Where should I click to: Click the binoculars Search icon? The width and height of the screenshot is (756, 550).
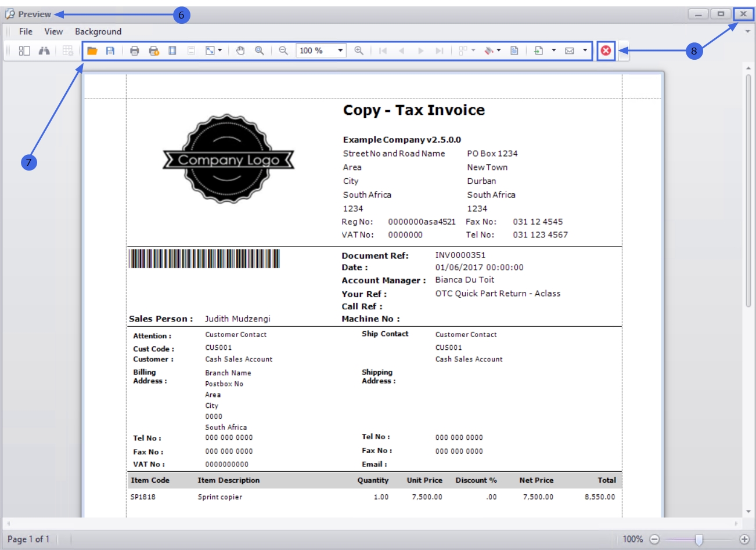44,51
